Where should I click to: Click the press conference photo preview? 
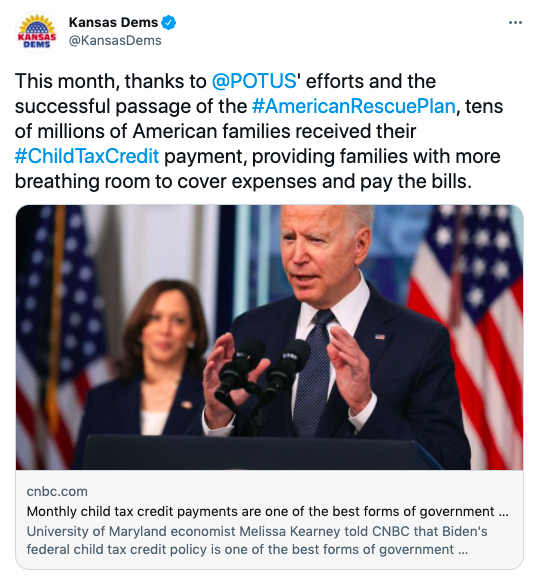[269, 337]
